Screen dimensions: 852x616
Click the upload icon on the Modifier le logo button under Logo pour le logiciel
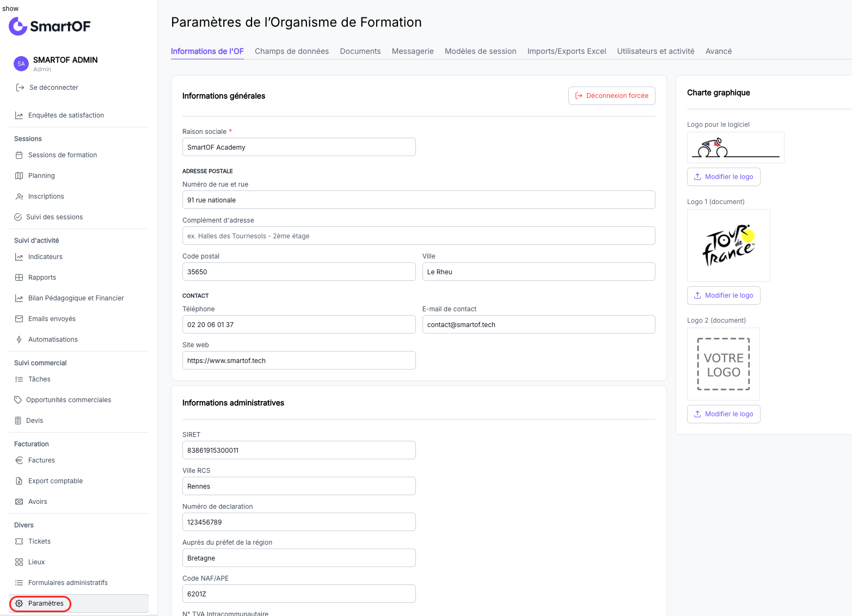697,177
